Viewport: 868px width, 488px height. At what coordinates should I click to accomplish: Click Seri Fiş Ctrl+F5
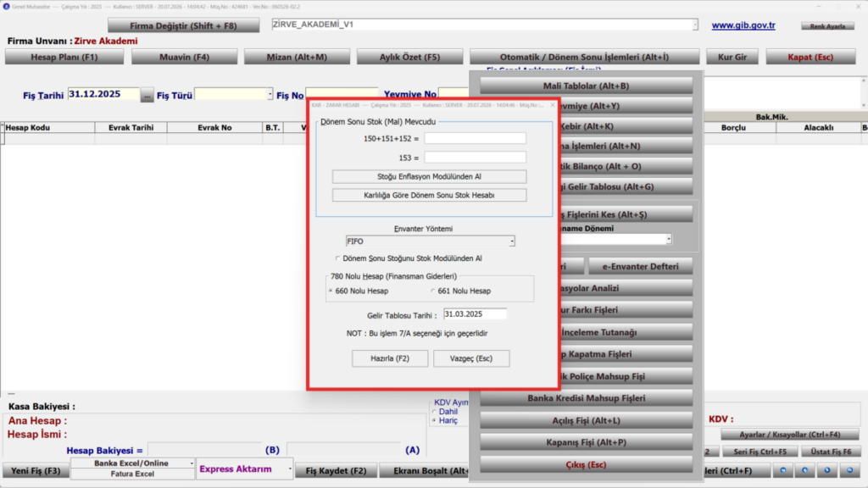760,452
